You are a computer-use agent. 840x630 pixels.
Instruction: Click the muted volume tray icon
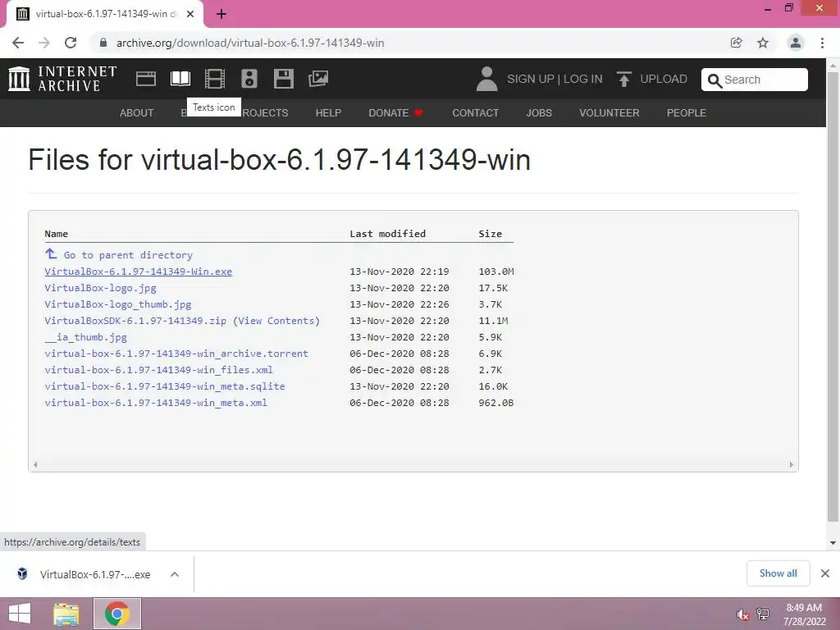[742, 614]
